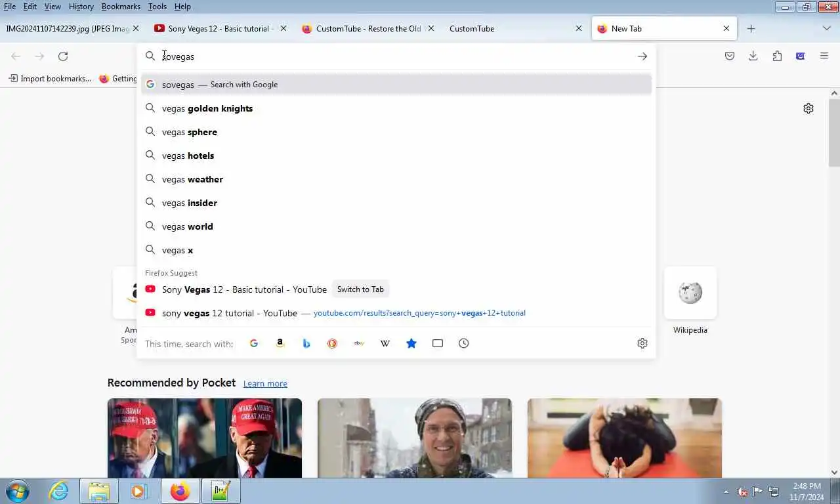Click the volume muted tray icon

click(x=742, y=492)
